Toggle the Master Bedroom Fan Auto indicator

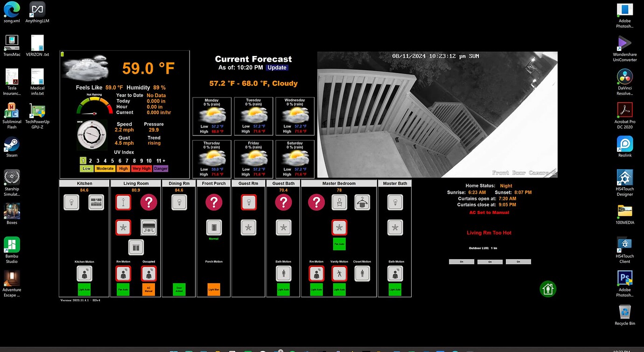(339, 243)
